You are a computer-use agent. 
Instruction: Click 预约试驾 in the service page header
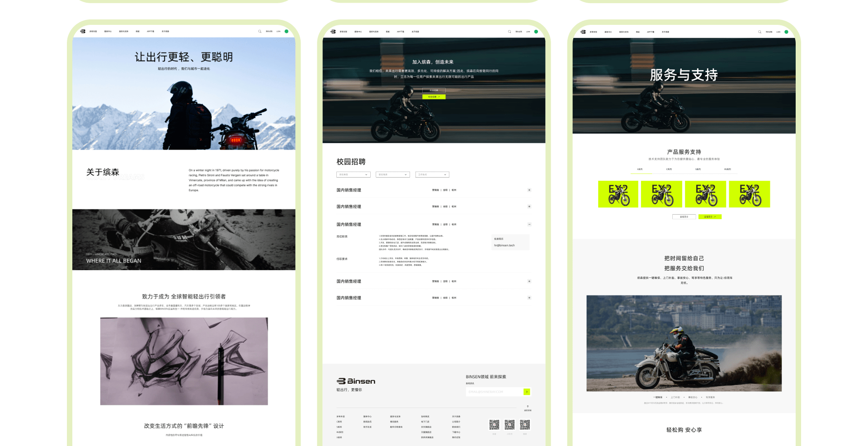click(769, 32)
